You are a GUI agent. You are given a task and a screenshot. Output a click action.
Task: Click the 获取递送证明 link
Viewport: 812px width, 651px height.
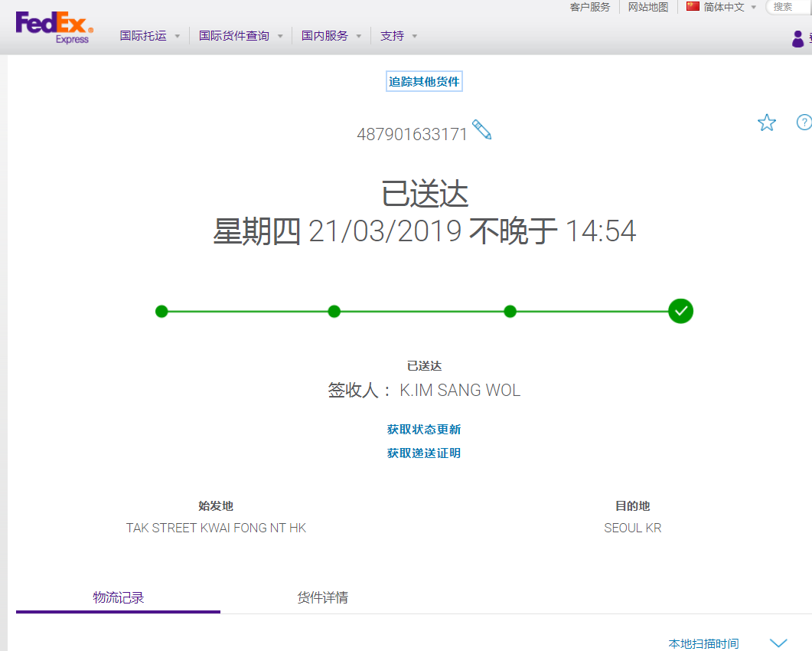(x=424, y=453)
